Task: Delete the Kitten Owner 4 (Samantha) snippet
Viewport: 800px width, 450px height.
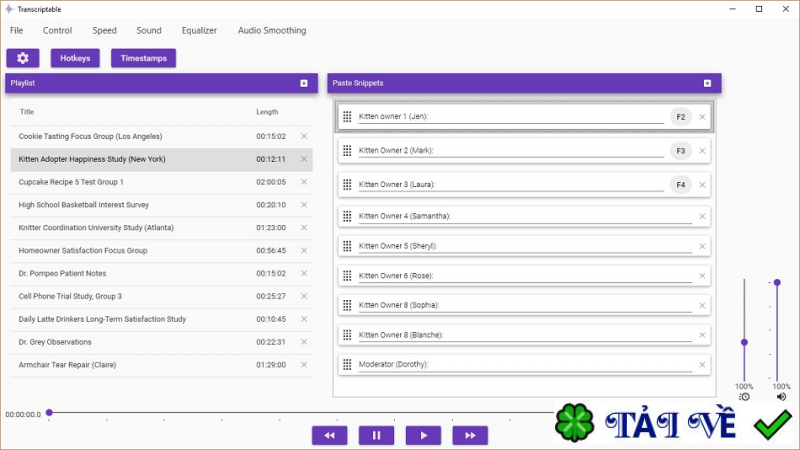Action: pos(702,216)
